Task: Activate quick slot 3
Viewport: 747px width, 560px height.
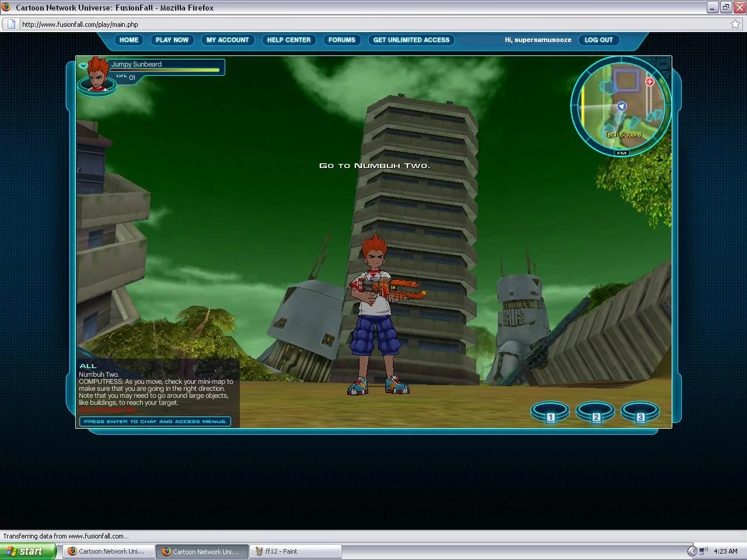Action: pos(640,412)
